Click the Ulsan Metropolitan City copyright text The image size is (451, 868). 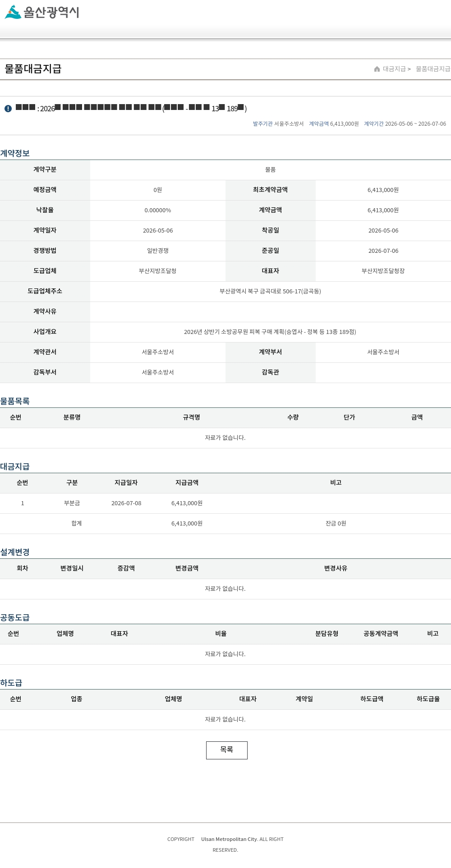(x=229, y=839)
